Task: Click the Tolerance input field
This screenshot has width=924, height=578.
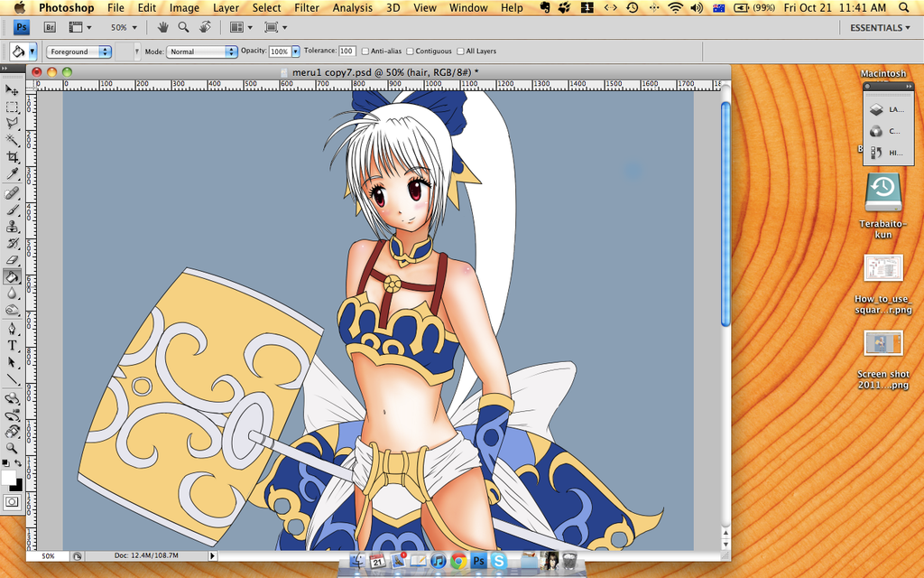Action: coord(347,51)
